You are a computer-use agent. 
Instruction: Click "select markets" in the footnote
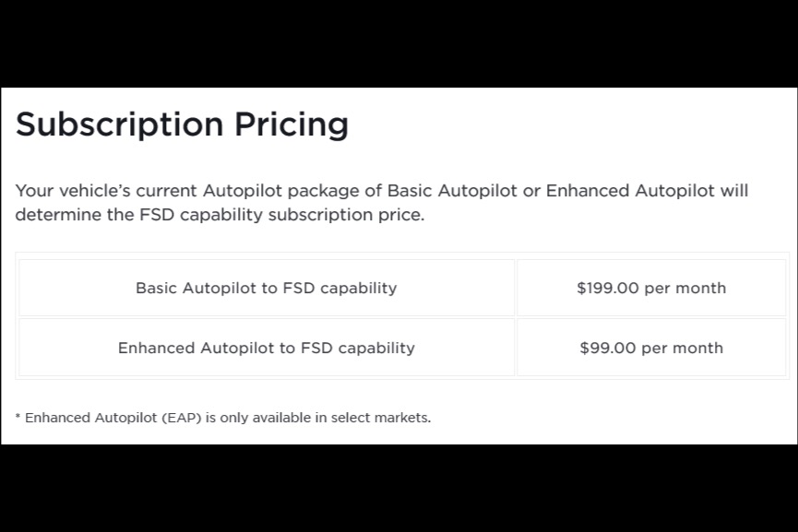(381, 418)
